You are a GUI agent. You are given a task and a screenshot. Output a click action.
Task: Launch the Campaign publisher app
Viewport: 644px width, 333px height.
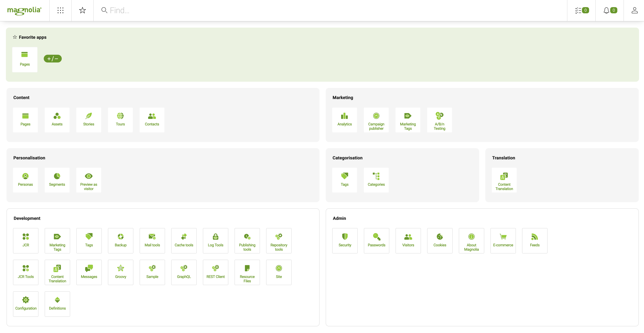tap(376, 120)
